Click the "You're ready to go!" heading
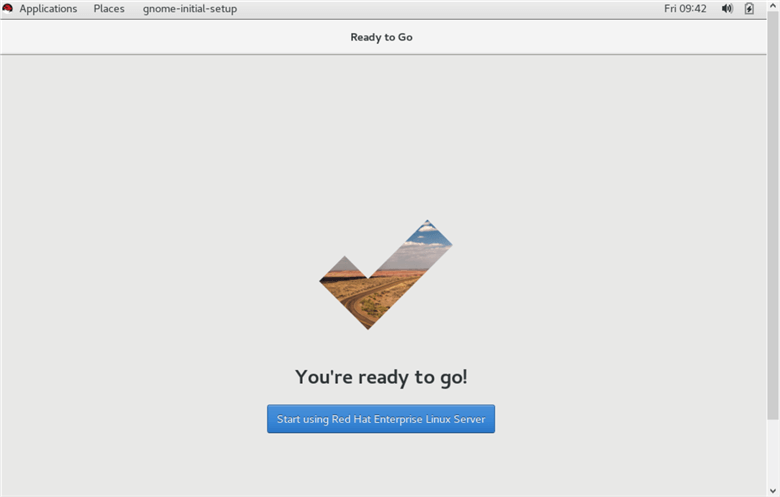780x497 pixels. 382,377
